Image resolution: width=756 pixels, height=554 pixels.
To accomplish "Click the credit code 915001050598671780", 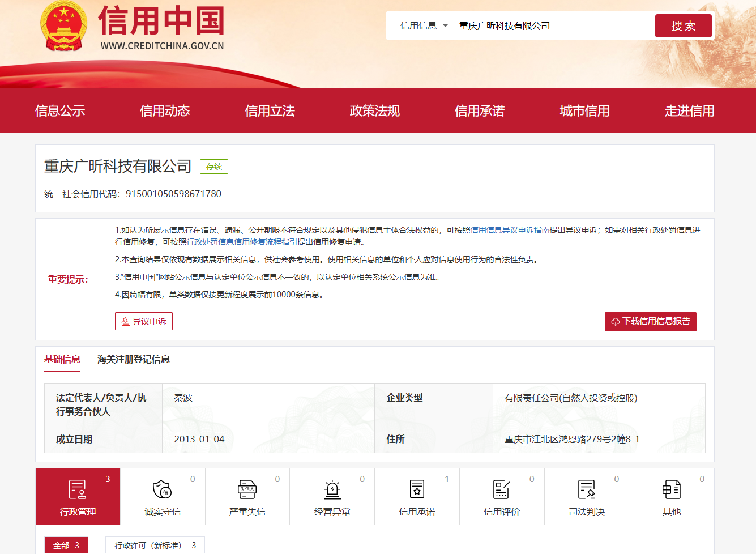I will (173, 194).
